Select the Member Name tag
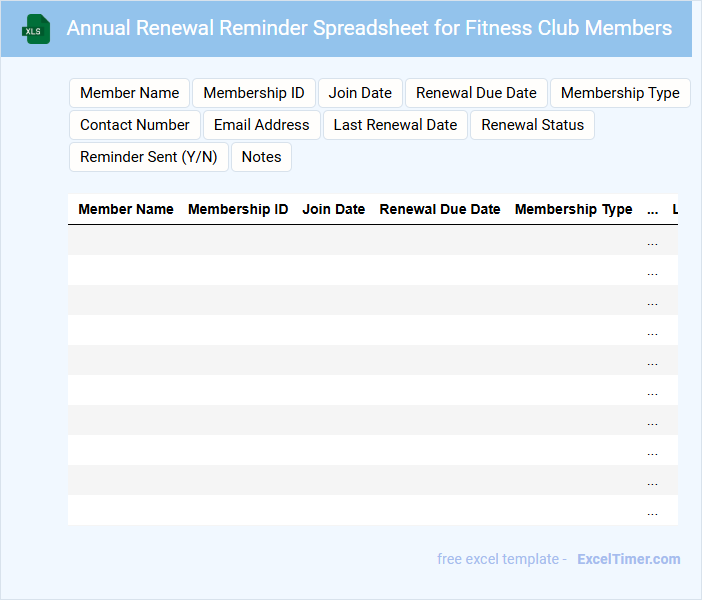Image resolution: width=702 pixels, height=600 pixels. point(129,93)
